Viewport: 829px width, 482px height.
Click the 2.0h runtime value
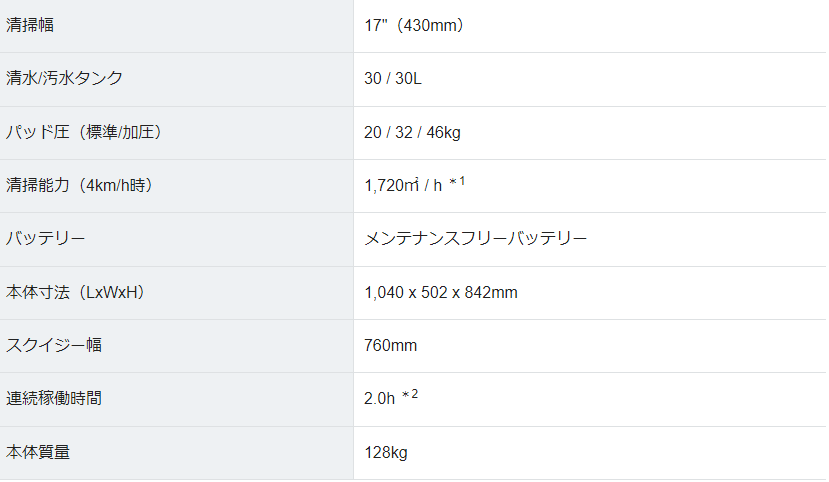pyautogui.click(x=380, y=398)
